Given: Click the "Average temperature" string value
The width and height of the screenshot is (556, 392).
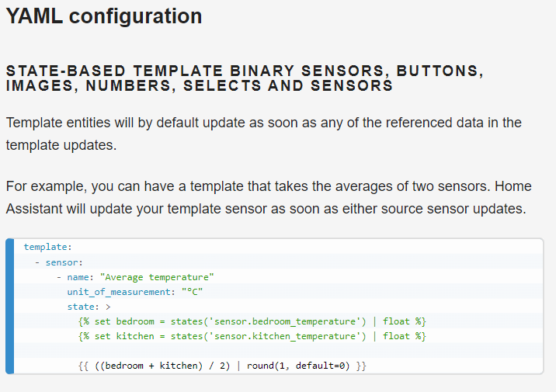Looking at the screenshot, I should pyautogui.click(x=157, y=277).
